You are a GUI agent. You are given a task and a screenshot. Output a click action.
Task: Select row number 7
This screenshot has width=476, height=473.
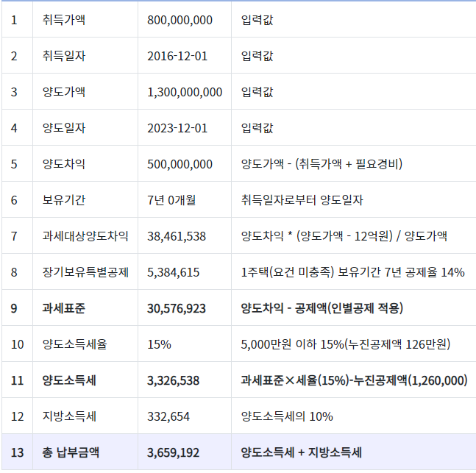click(x=14, y=236)
